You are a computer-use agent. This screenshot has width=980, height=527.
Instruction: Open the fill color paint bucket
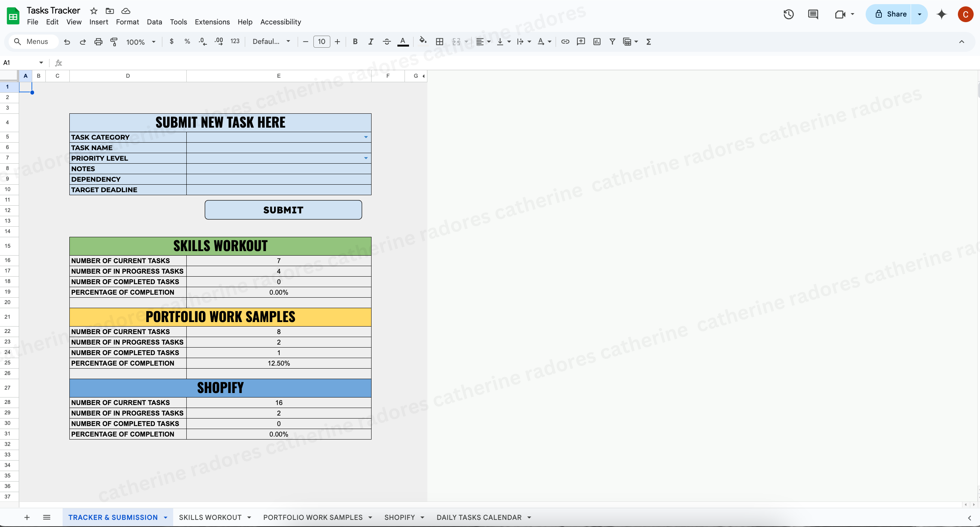click(423, 41)
